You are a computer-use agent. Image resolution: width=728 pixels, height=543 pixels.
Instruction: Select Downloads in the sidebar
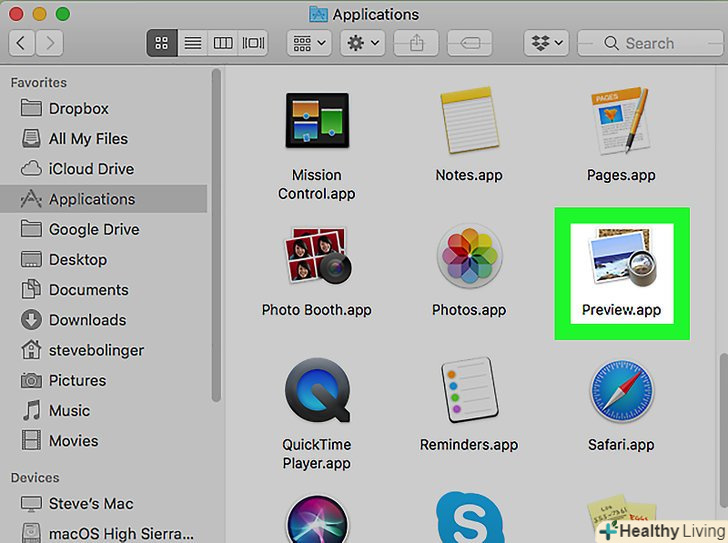[104, 320]
